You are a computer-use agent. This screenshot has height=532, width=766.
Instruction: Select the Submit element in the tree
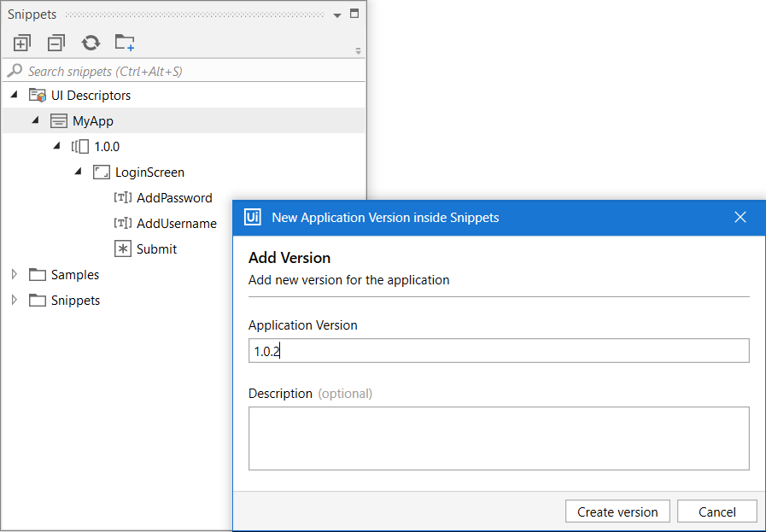[x=156, y=249]
